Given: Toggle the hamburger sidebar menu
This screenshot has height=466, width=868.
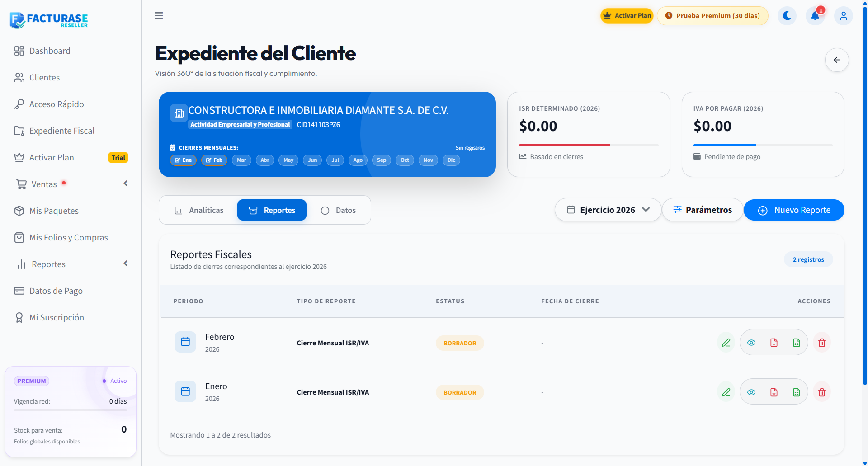Looking at the screenshot, I should coord(159,16).
